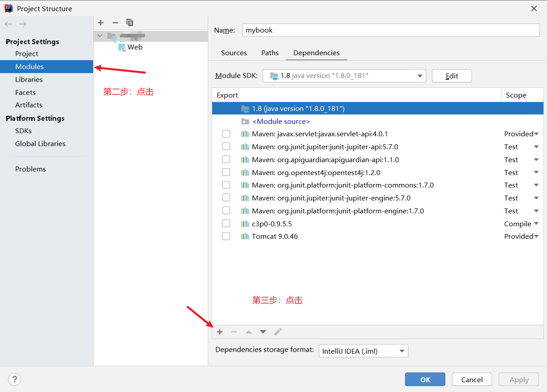Open scope dropdown for c3p0-0.9.5.5
The width and height of the screenshot is (547, 392).
(x=536, y=224)
